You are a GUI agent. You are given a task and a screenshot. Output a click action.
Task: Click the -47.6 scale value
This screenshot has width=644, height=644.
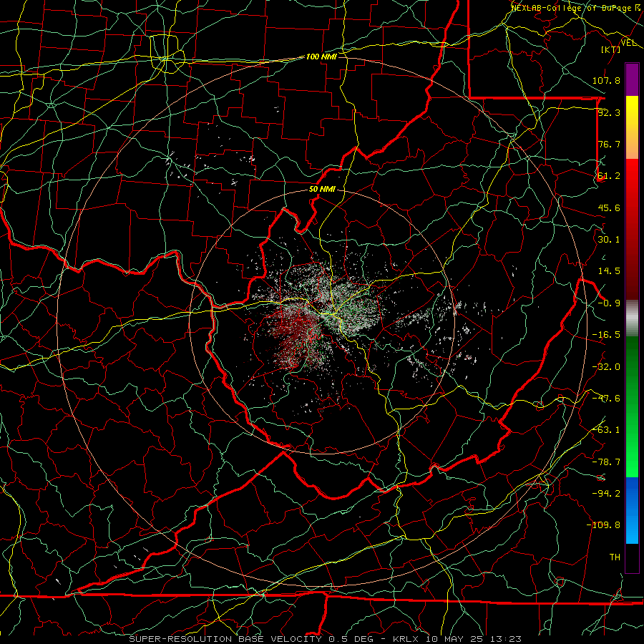[606, 399]
